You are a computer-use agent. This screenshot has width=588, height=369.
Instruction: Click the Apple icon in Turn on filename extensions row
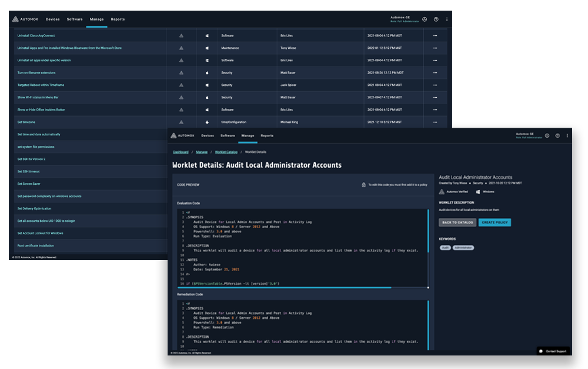(x=207, y=73)
